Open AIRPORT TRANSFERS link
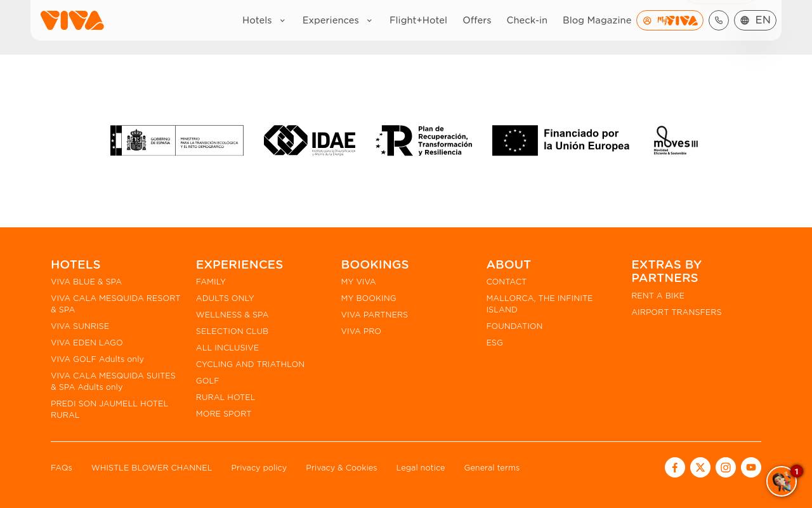 [x=676, y=312]
